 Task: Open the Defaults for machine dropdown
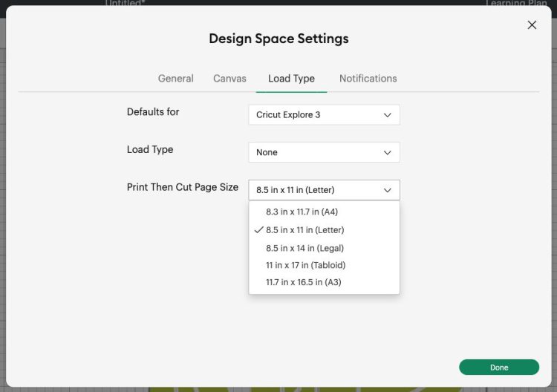coord(324,115)
